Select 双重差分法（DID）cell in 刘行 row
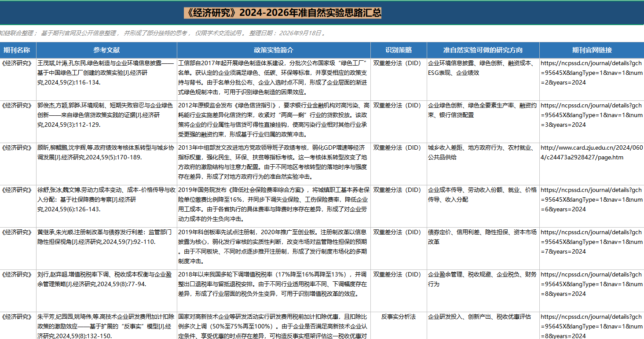 [399, 291]
